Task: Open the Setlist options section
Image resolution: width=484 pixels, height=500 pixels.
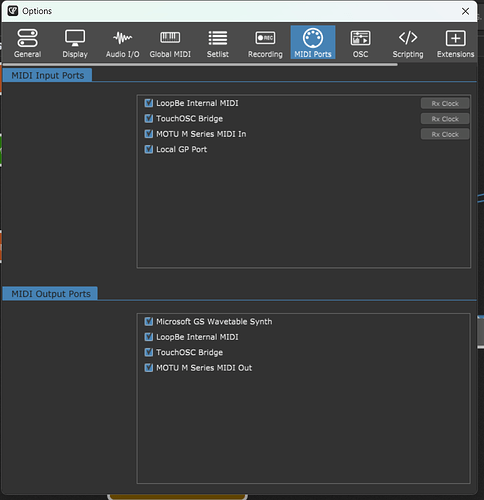Action: (218, 43)
